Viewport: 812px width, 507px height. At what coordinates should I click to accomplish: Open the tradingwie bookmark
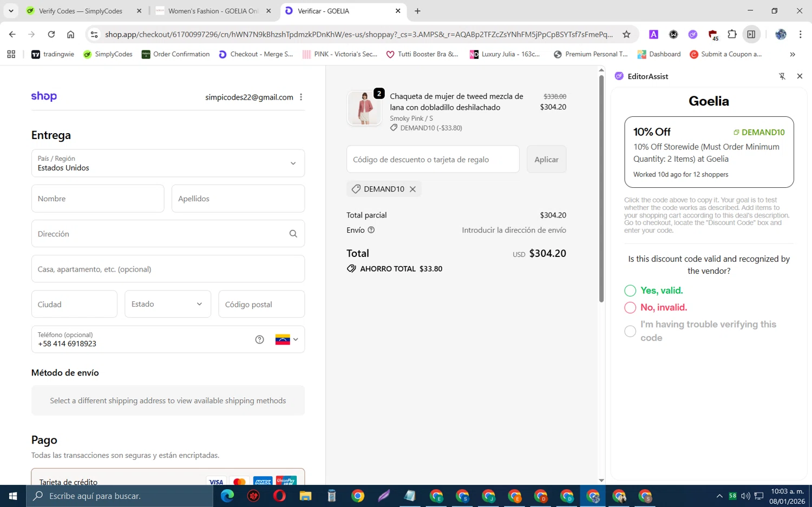tap(53, 54)
